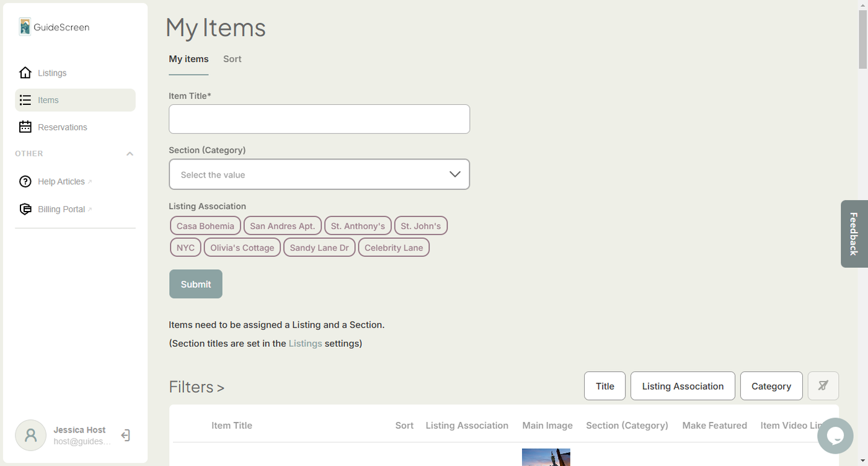Select the My items tab
Image resolution: width=868 pixels, height=466 pixels.
coord(188,59)
